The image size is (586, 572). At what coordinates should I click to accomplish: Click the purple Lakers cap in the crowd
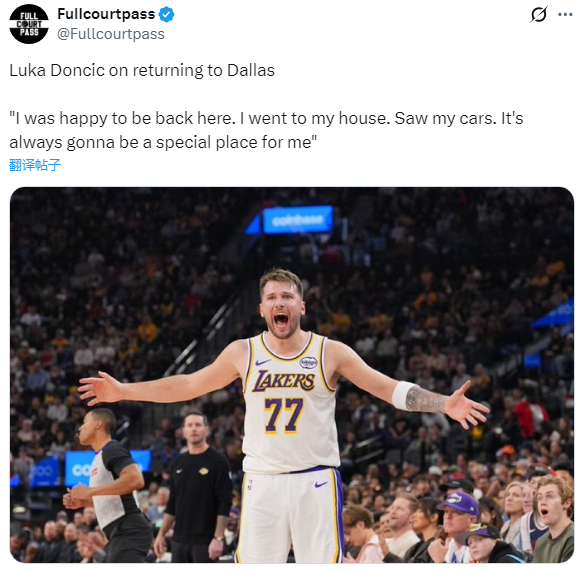(458, 503)
